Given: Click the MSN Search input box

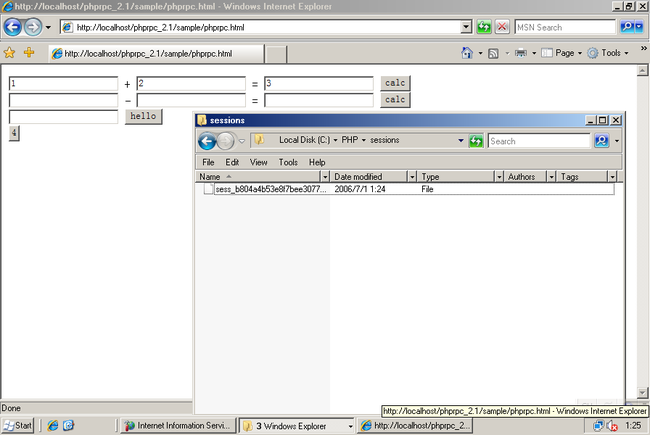Looking at the screenshot, I should (x=565, y=27).
